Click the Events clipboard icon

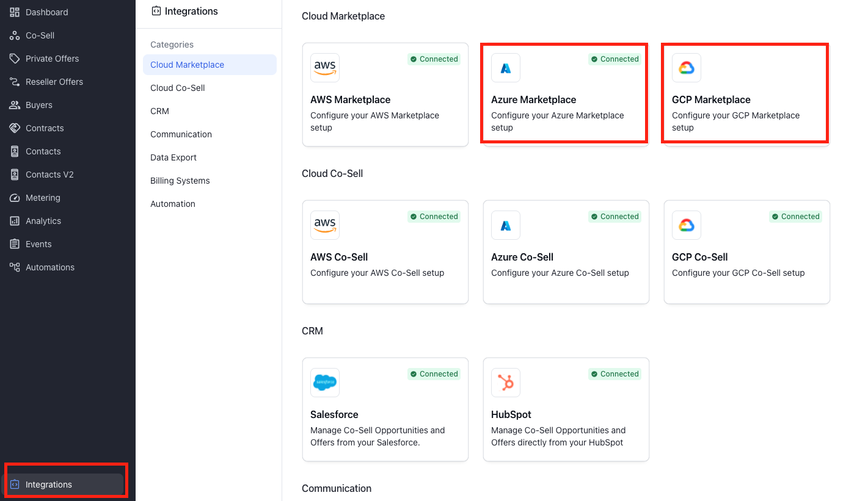[x=15, y=244]
